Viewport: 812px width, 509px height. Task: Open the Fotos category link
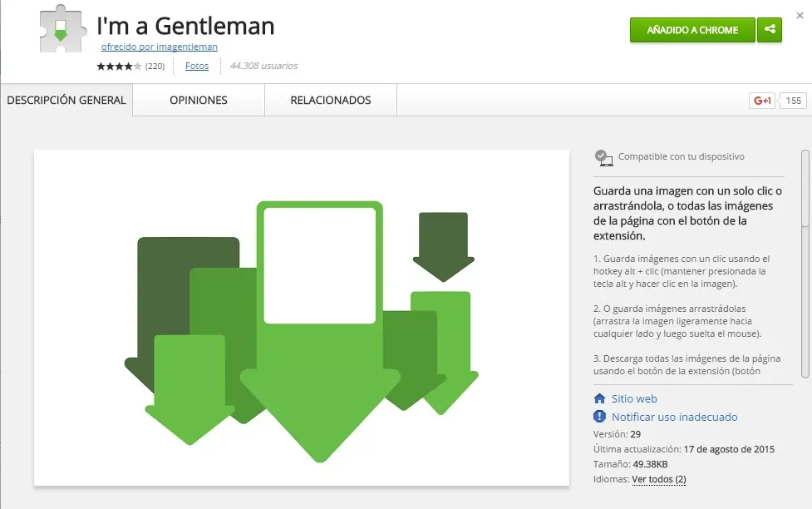pyautogui.click(x=197, y=66)
